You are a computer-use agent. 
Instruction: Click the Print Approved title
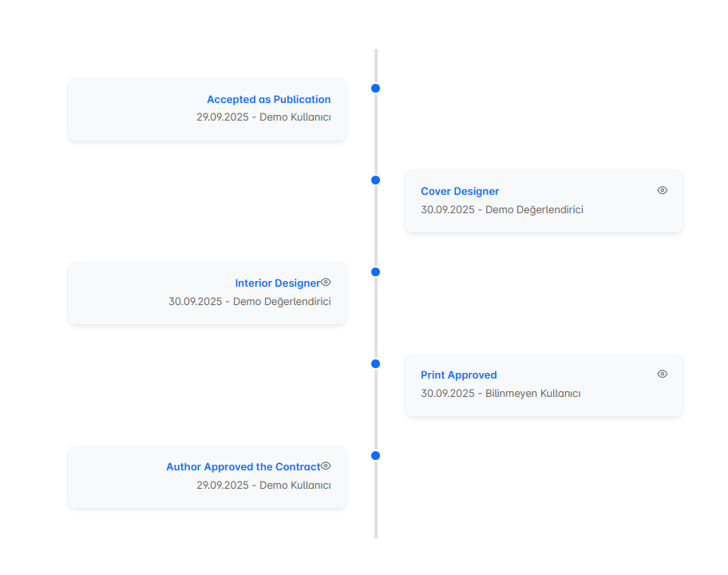458,375
